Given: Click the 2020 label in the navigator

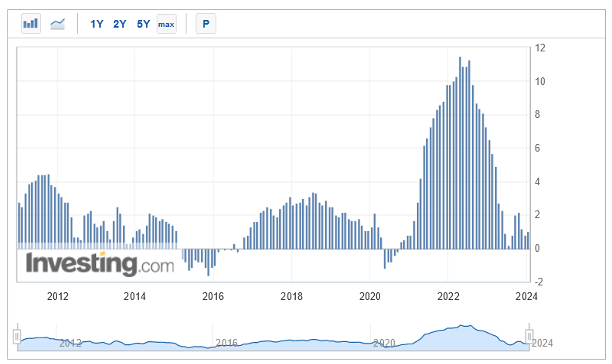Looking at the screenshot, I should click(x=384, y=343).
